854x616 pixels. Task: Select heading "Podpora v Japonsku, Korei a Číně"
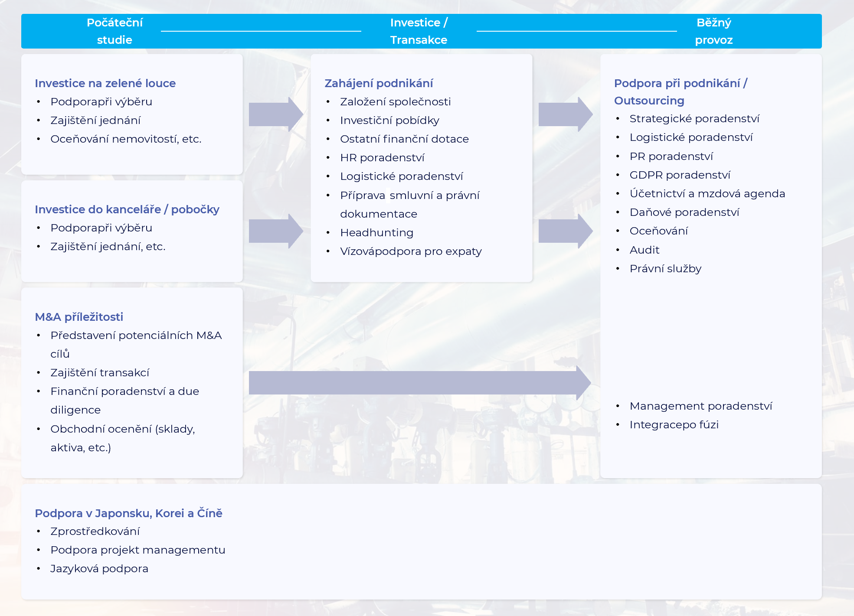tap(128, 513)
